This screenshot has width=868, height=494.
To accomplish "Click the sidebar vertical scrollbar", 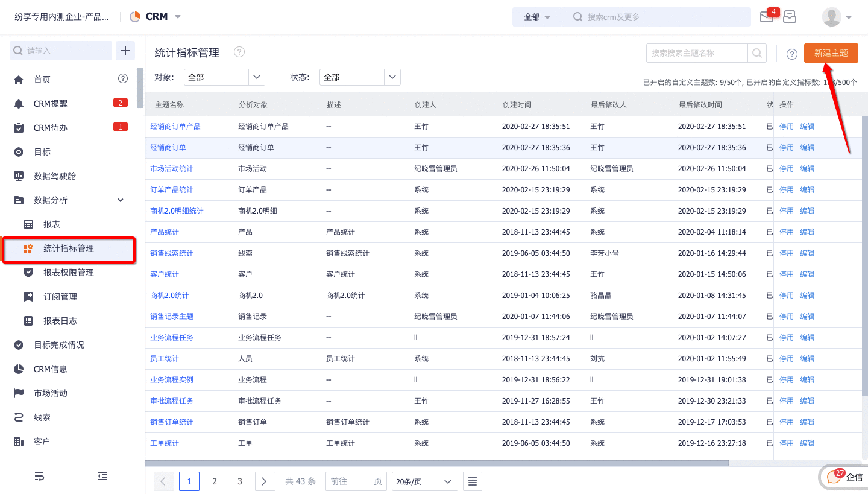I will (x=140, y=87).
